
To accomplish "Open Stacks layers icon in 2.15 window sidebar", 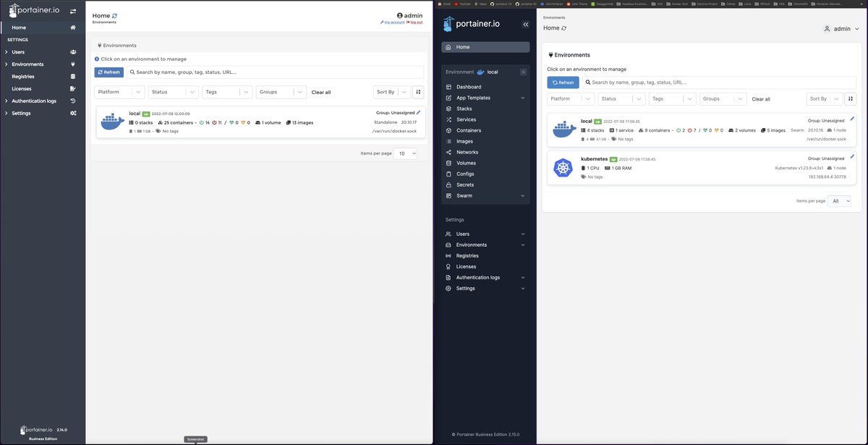I will 448,109.
